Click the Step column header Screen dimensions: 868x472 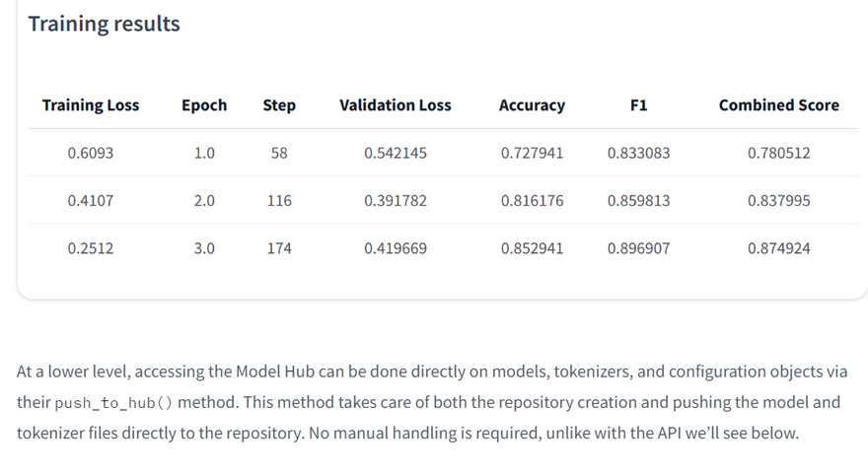279,105
